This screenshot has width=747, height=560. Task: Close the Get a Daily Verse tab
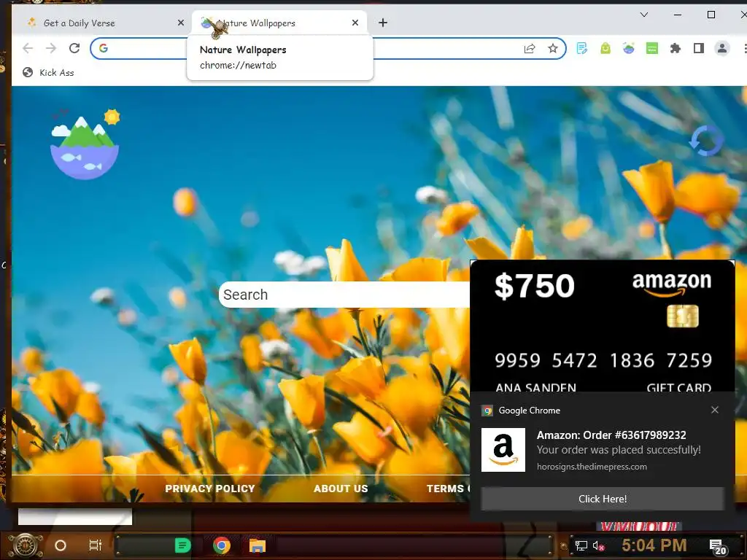pyautogui.click(x=181, y=23)
